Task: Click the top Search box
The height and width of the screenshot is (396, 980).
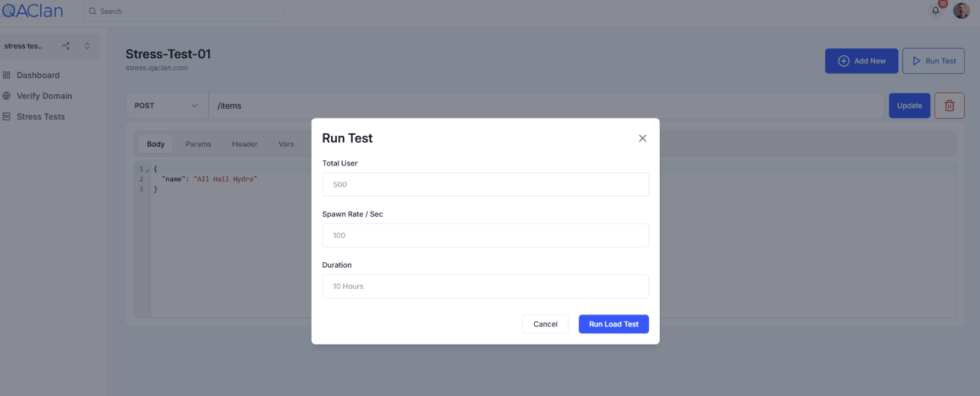Action: 183,11
